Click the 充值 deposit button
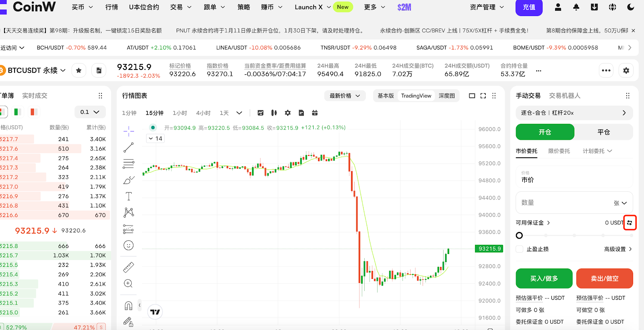 click(529, 7)
